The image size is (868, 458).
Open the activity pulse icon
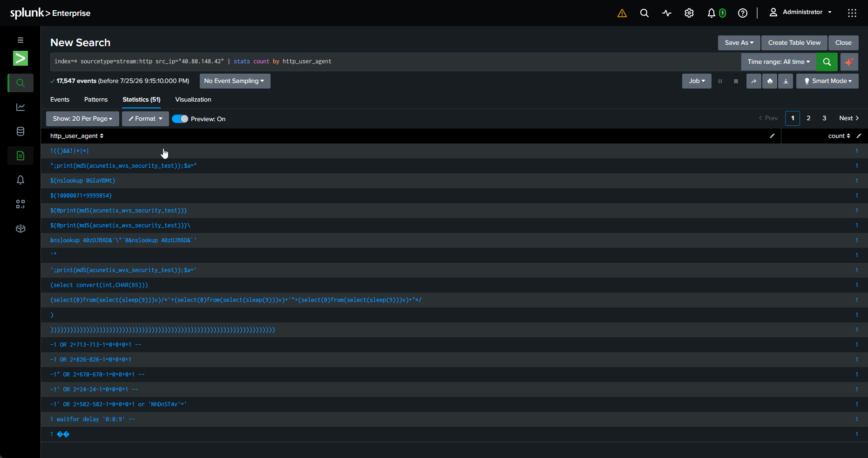[x=667, y=13]
